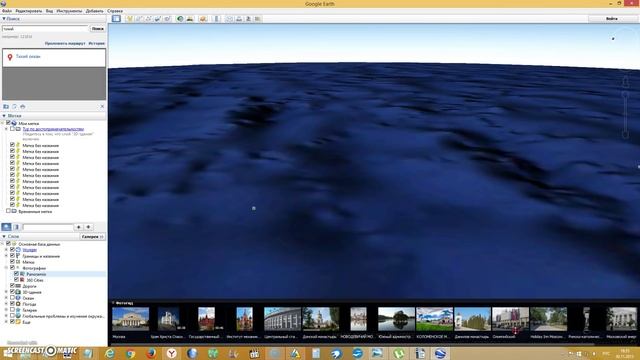Move selection up with the arrow button
This screenshot has width=640, height=360.
(x=79, y=227)
